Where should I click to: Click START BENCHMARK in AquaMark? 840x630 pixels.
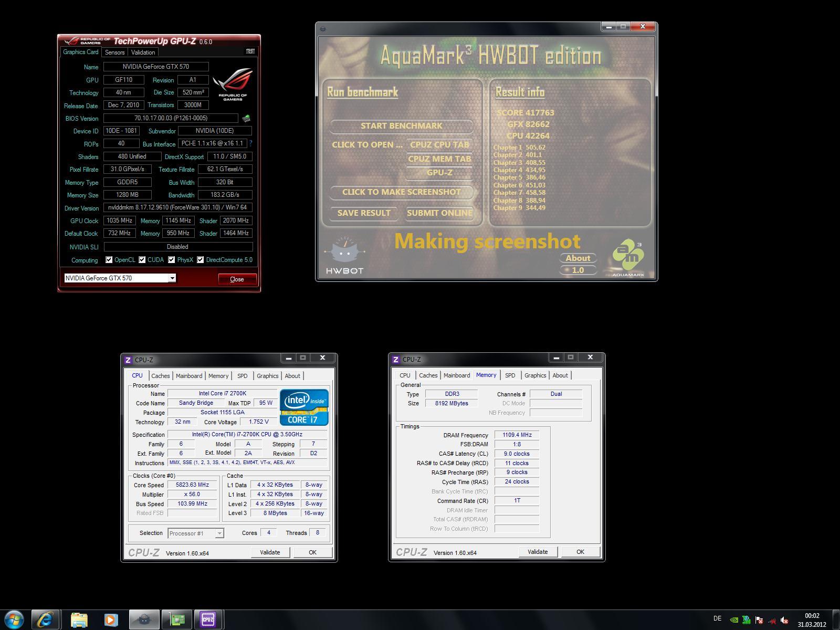402,126
